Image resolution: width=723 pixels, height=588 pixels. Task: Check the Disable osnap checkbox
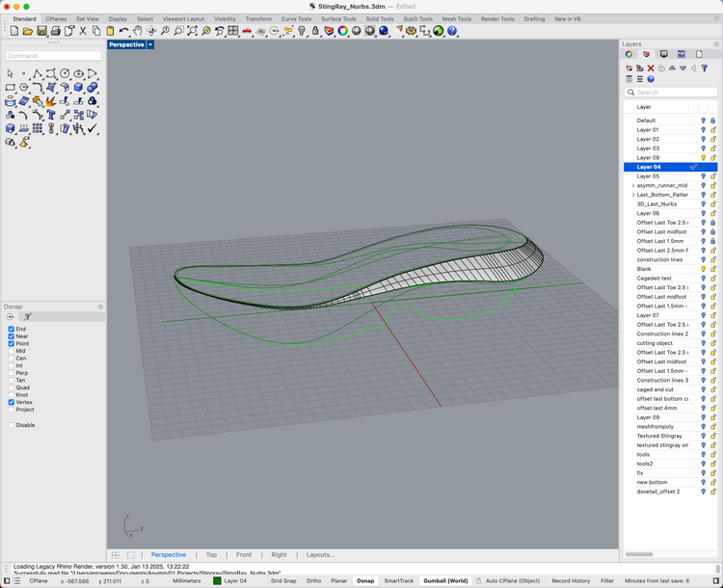click(x=11, y=425)
